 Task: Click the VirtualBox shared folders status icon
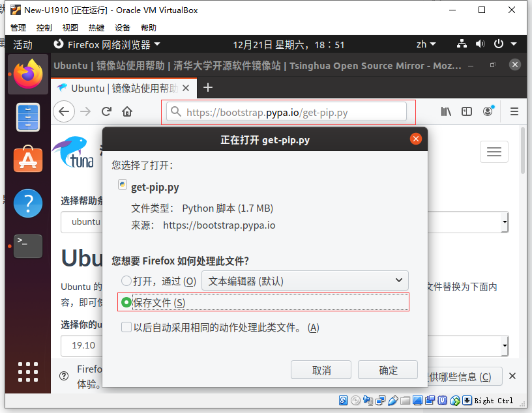tap(405, 401)
